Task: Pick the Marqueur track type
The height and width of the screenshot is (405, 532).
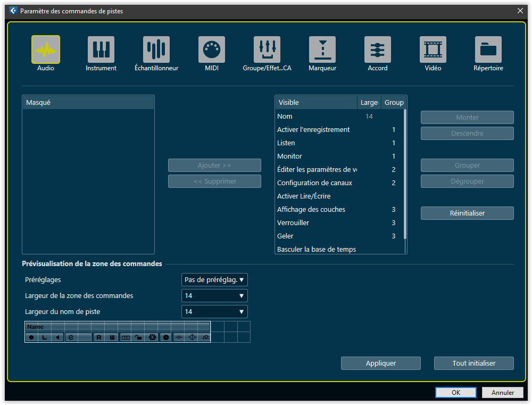Action: [x=322, y=49]
